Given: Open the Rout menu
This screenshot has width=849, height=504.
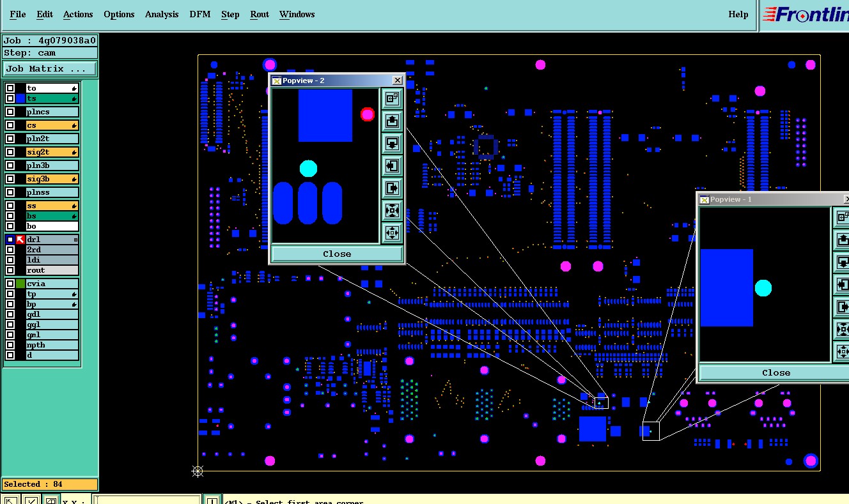Looking at the screenshot, I should (260, 14).
